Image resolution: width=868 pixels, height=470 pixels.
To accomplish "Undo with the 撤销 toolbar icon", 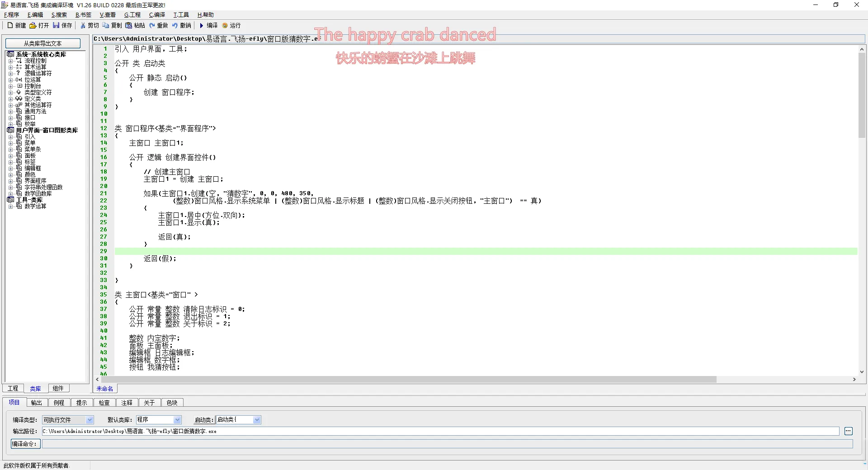I will click(175, 25).
